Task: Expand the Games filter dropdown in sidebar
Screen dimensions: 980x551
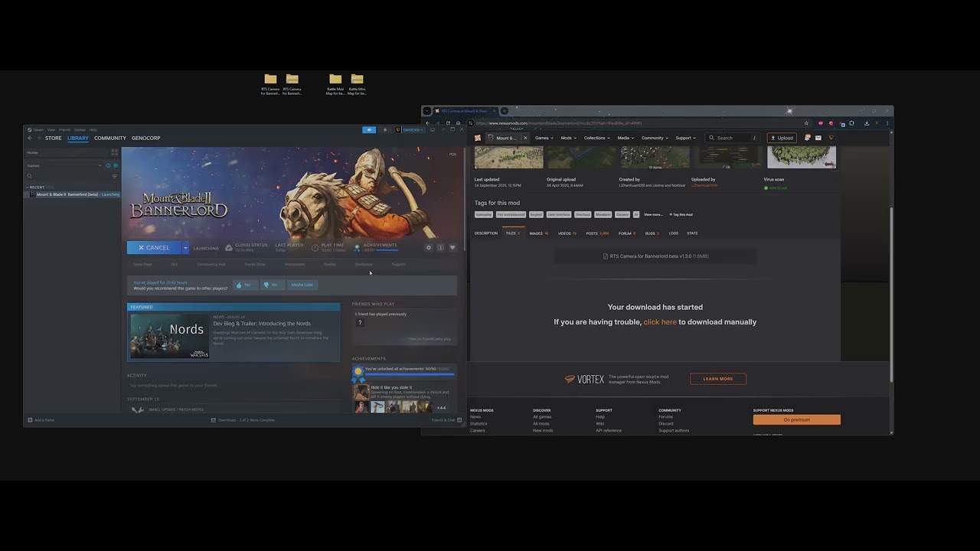Action: [100, 165]
